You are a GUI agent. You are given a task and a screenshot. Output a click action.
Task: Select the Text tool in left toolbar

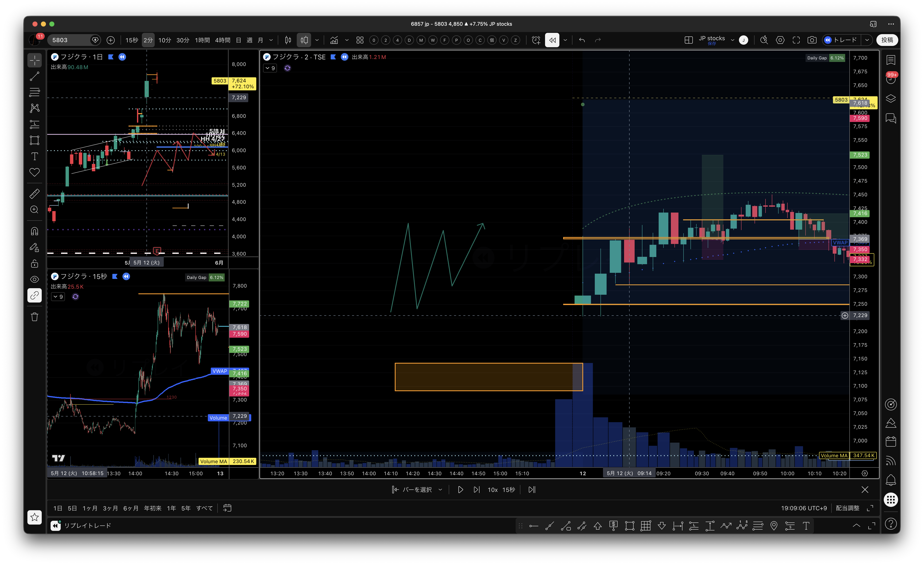coord(35,156)
